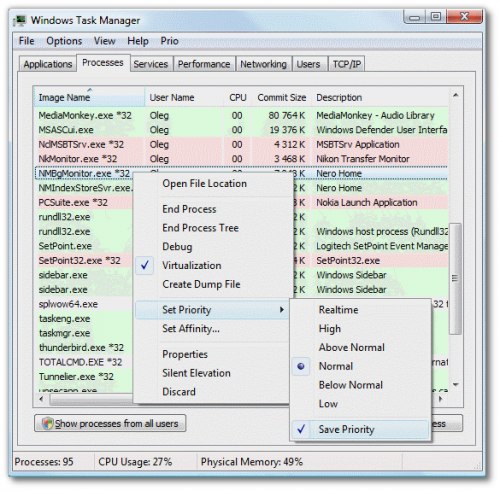Screen dimensions: 500x491
Task: Choose End Process Tree from context menu
Action: coord(200,228)
